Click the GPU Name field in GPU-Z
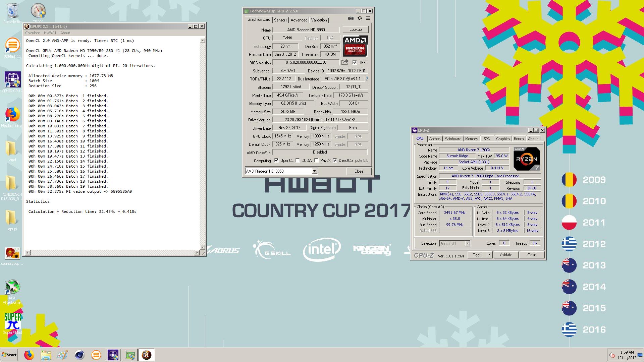This screenshot has height=362, width=644. (x=306, y=30)
